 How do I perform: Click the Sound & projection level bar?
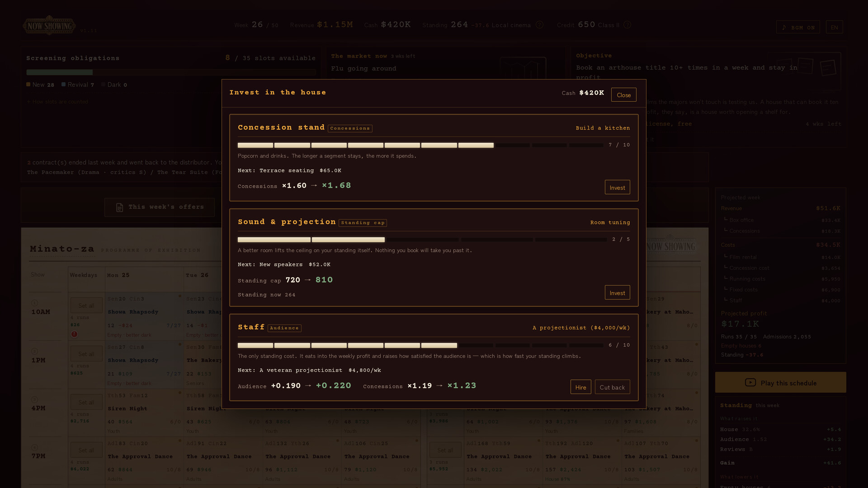422,239
